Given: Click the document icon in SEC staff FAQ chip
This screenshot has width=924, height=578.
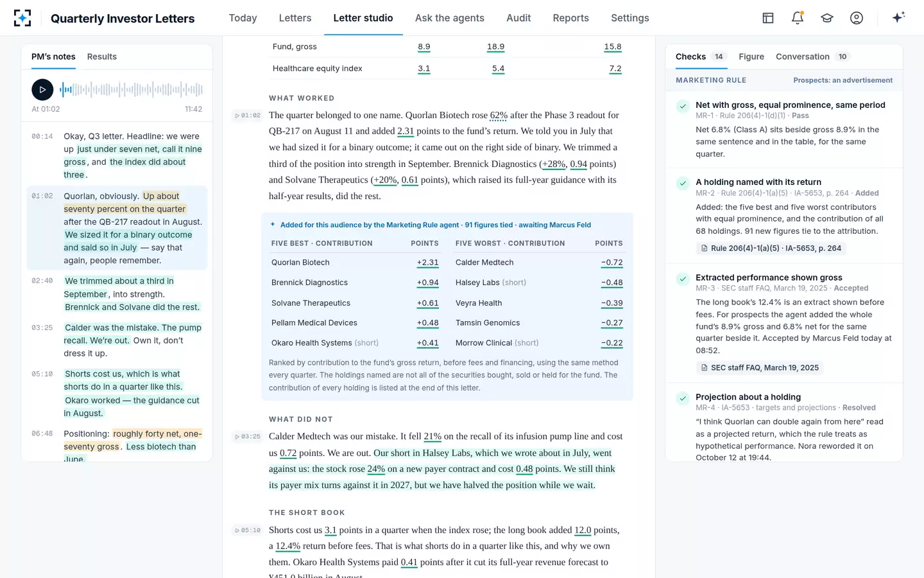Looking at the screenshot, I should 705,368.
